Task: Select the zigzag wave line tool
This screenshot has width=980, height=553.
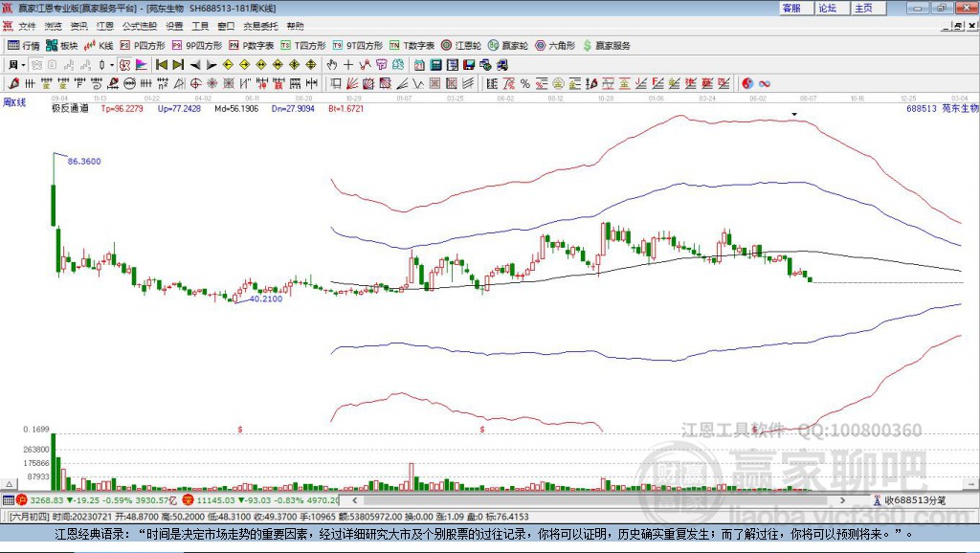Action: pyautogui.click(x=417, y=84)
